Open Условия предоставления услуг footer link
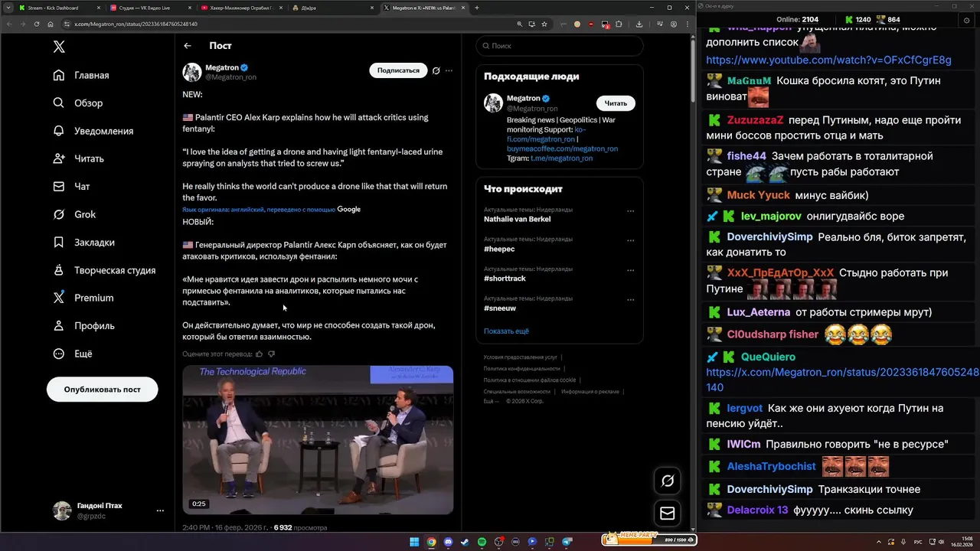Viewport: 980px width, 551px height. pyautogui.click(x=521, y=357)
